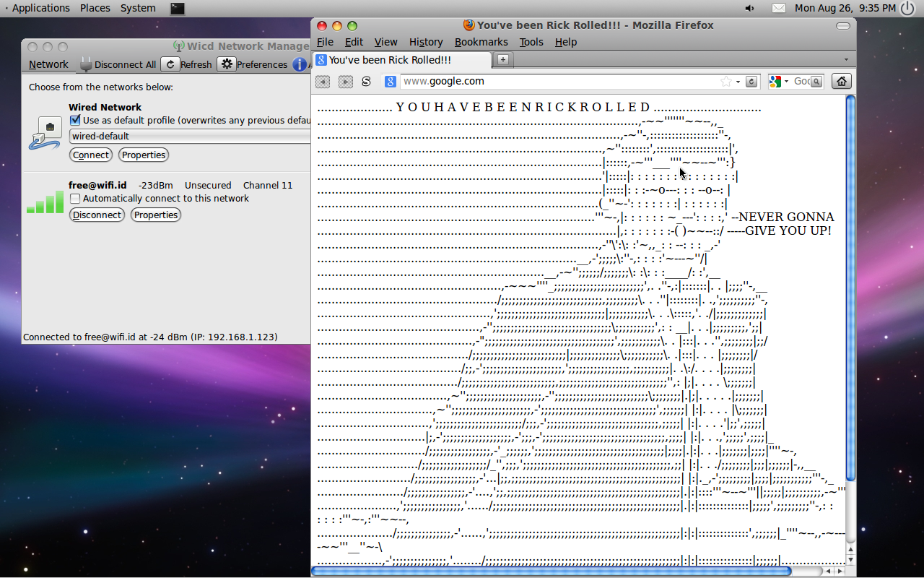
Task: Click the wired network ethernet icon
Action: pos(45,134)
